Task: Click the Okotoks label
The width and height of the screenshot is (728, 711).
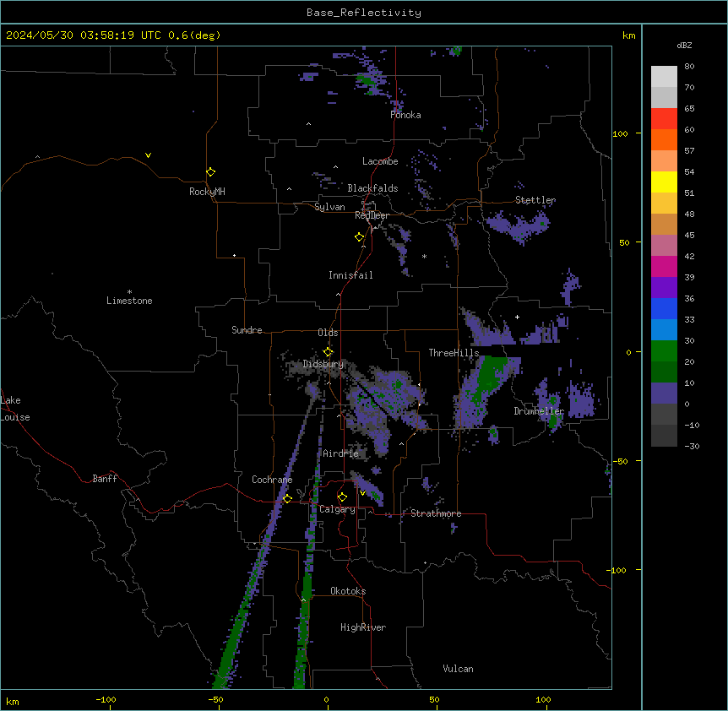Action: pos(348,591)
